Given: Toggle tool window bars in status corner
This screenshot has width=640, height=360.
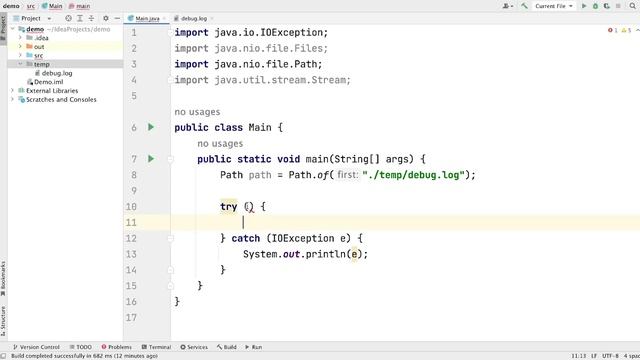Looking at the screenshot, I should 3,356.
